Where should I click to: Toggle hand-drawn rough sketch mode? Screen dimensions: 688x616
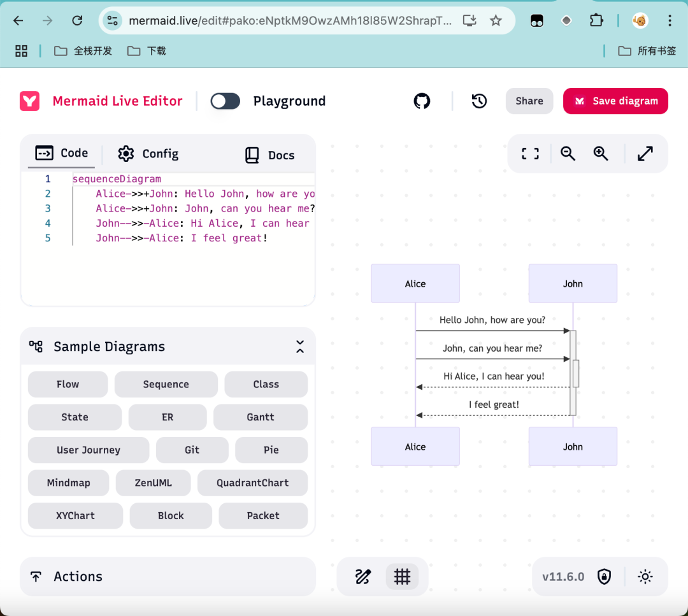[363, 577]
